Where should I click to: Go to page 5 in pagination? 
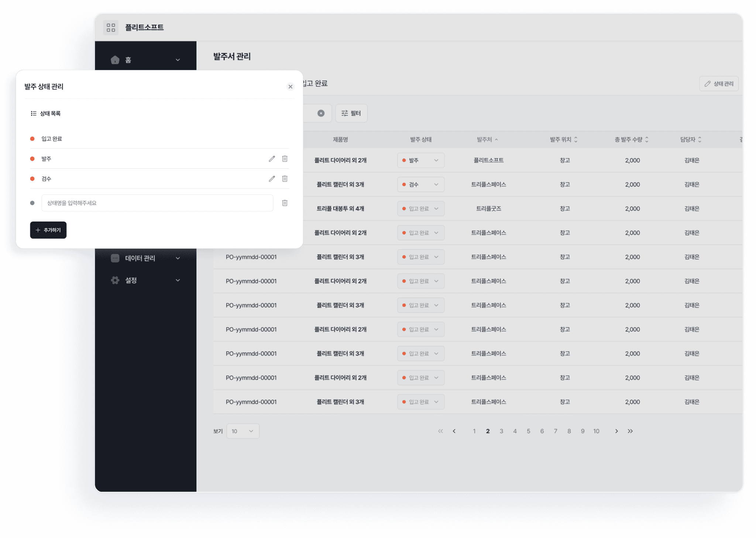(x=528, y=431)
